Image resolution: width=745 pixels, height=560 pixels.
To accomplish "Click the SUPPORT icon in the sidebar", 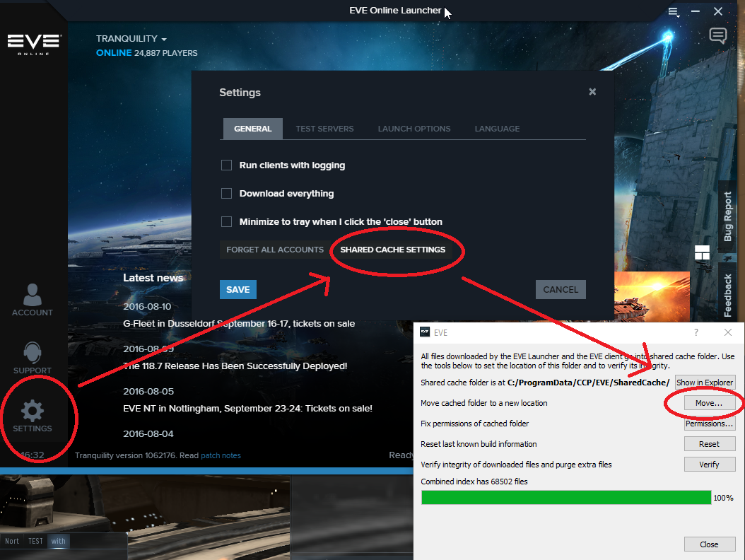I will click(x=32, y=354).
